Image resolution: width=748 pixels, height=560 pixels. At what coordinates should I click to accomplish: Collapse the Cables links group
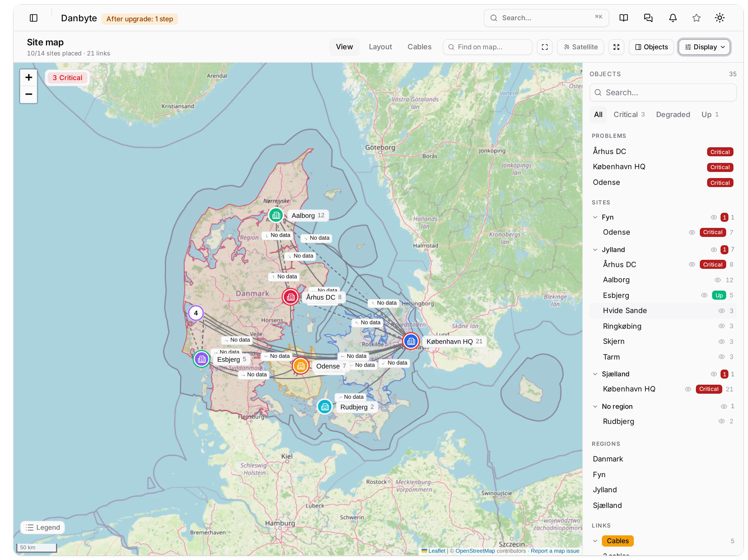pos(595,541)
